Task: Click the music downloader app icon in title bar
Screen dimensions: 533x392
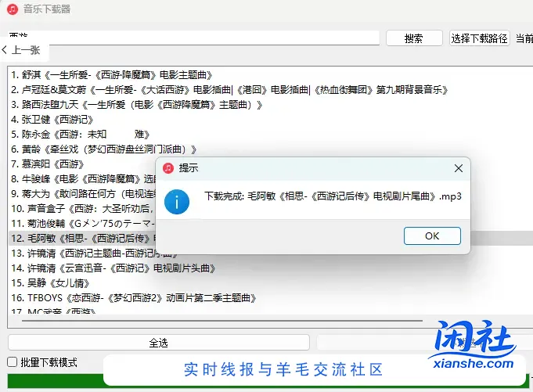Action: pos(13,9)
